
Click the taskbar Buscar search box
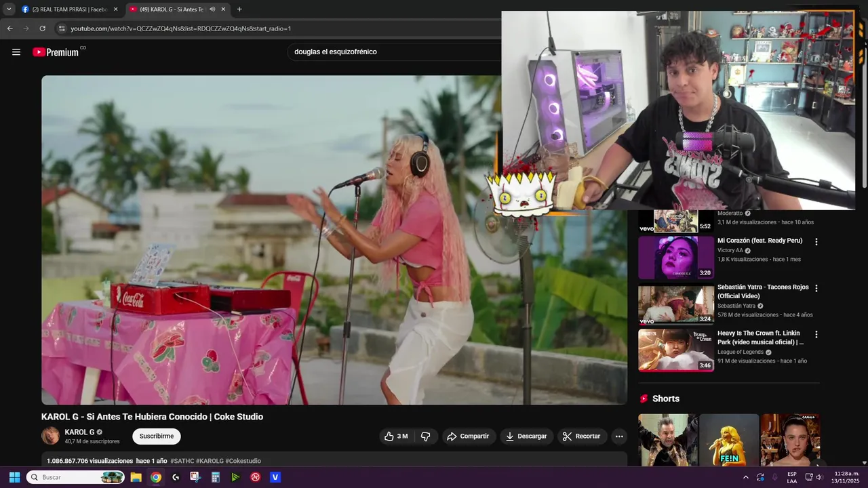pos(75,477)
